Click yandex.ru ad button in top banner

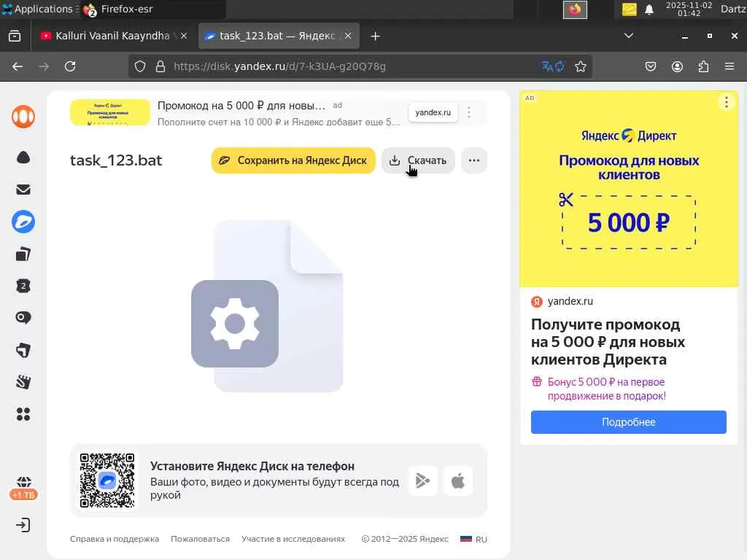click(433, 112)
